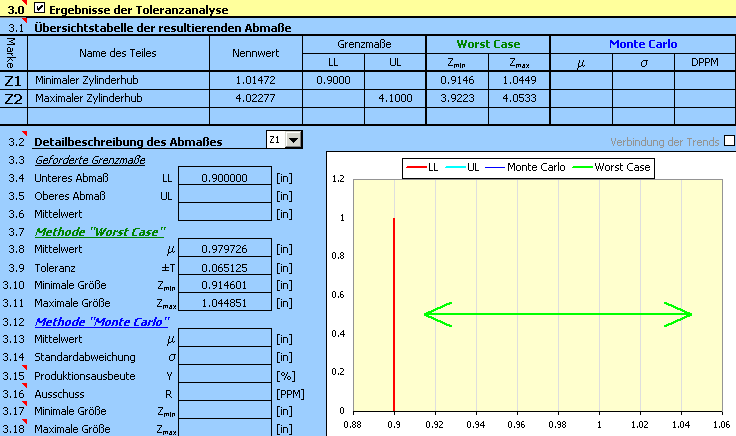Select the Z1 row marker

(13, 81)
